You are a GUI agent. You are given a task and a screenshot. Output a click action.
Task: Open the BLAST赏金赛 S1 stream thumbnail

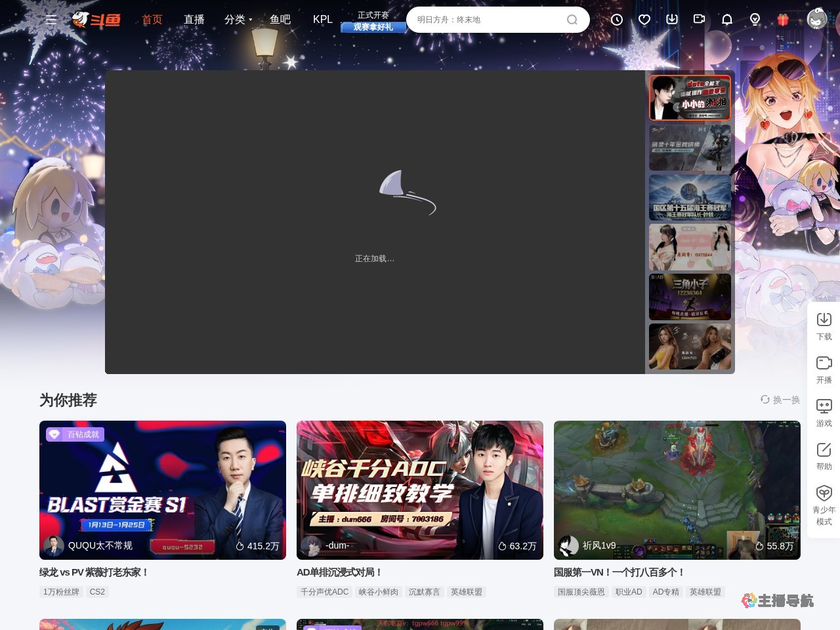(163, 490)
